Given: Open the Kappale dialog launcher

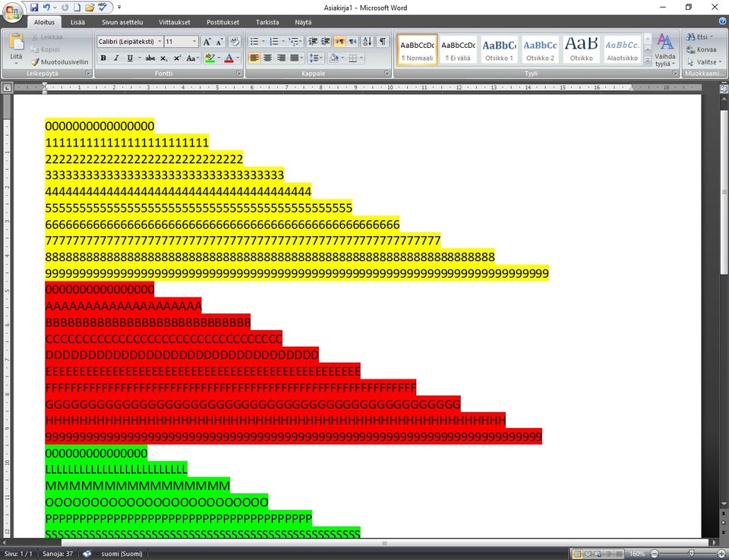Looking at the screenshot, I should 387,74.
